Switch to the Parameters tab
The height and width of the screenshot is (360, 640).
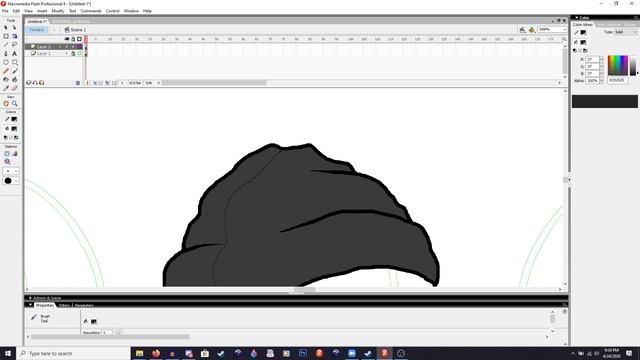(84, 305)
